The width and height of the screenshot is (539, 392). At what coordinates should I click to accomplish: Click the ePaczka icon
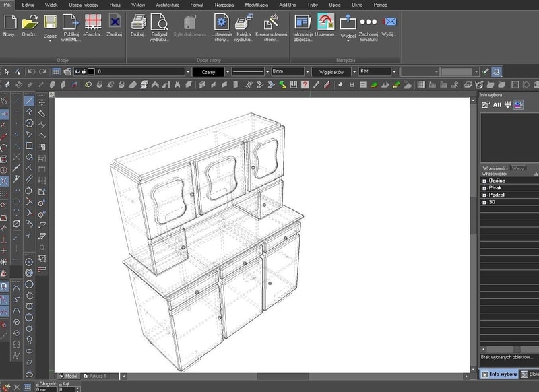click(93, 22)
